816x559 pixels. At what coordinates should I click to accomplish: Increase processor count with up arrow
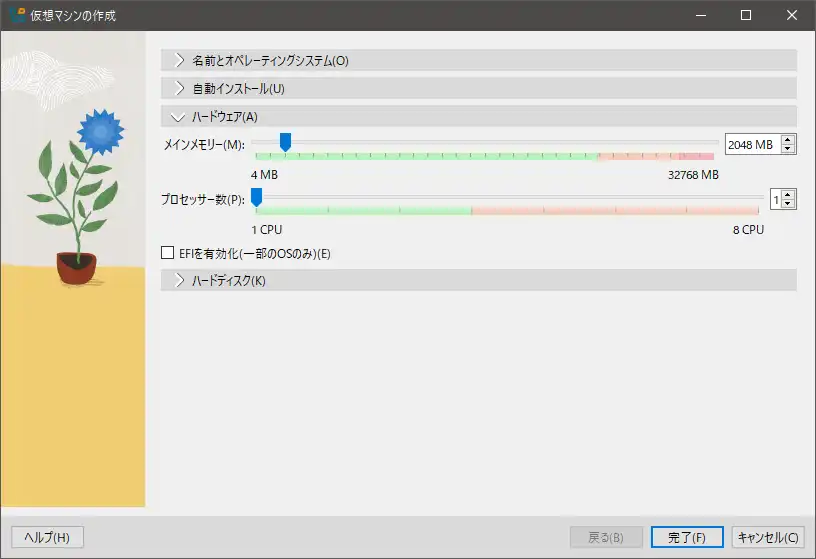point(789,196)
